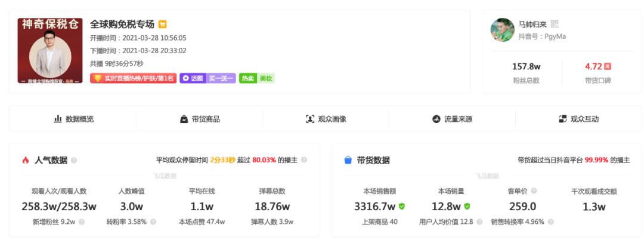Click the 3.0w 人数峰值 value
The image size is (644, 243).
pyautogui.click(x=131, y=207)
